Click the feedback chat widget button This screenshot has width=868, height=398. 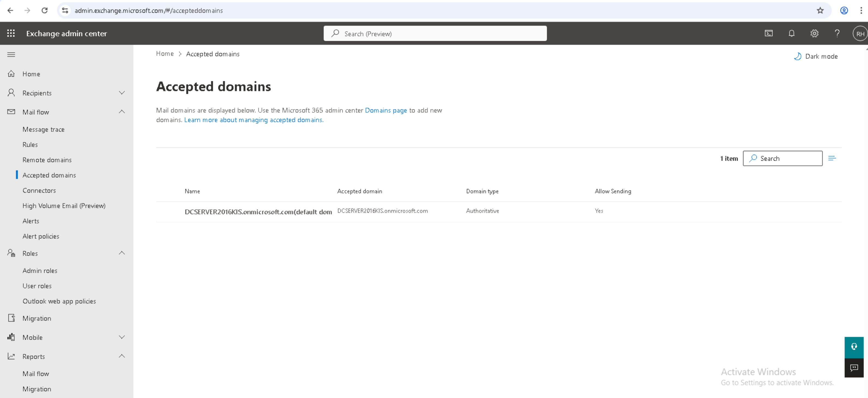pos(854,368)
